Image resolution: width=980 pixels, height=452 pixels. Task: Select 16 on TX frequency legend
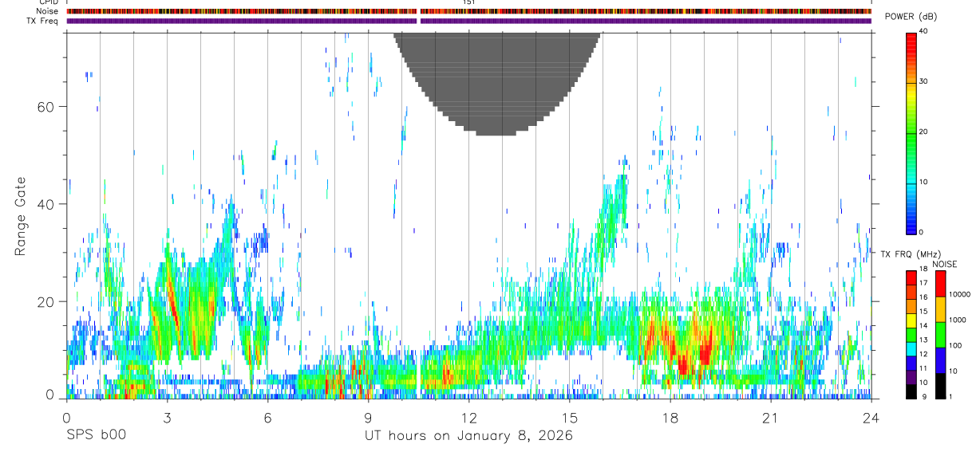point(923,297)
